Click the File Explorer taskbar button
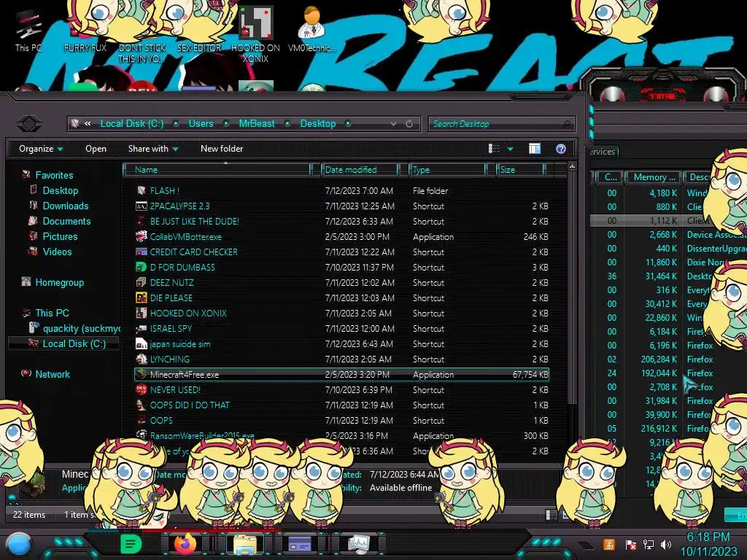Screen dimensions: 747x560 tap(245, 544)
